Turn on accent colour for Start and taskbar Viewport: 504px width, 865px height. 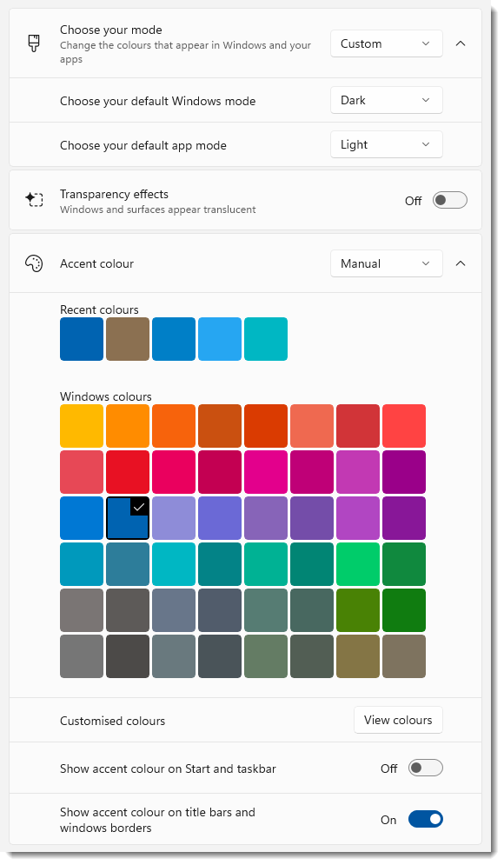coord(425,768)
